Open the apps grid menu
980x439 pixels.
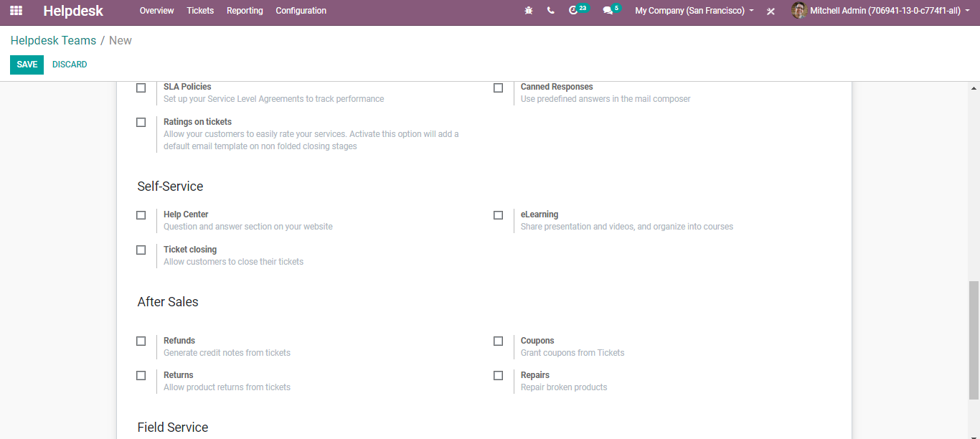point(16,11)
